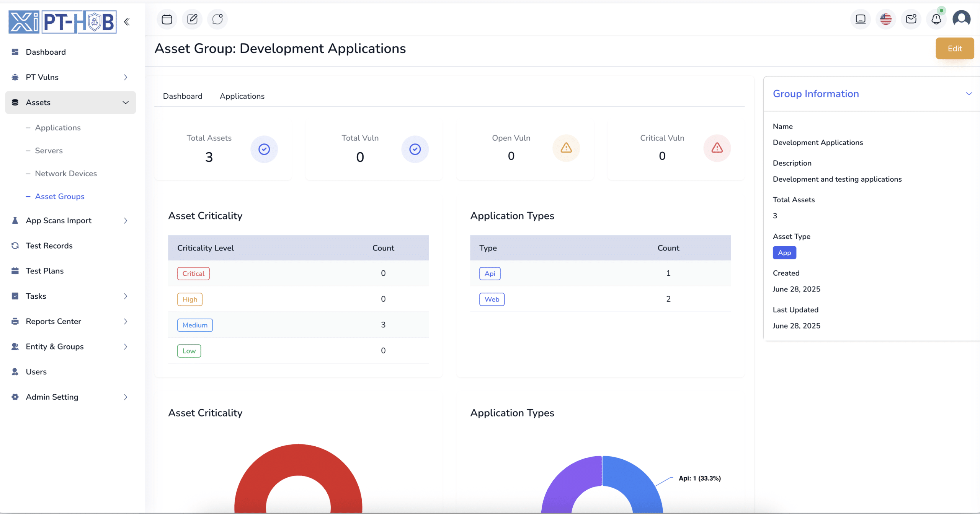980x514 pixels.
Task: Click the display screen icon in header
Action: tap(861, 19)
